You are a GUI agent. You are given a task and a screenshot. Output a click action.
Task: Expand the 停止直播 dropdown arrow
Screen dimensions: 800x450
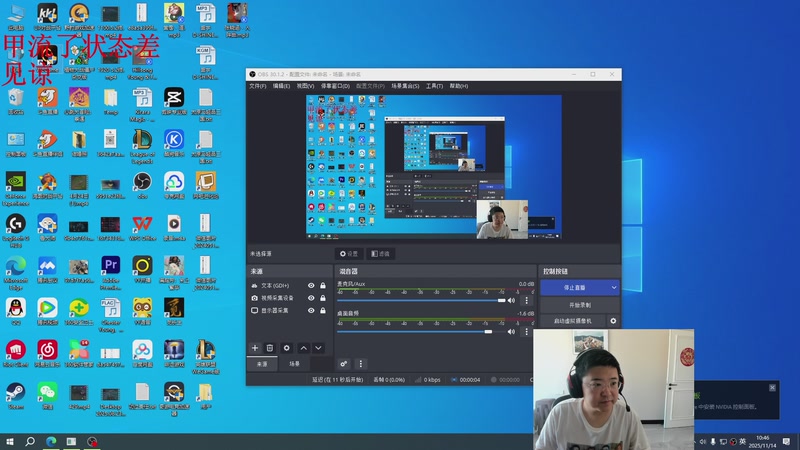click(614, 288)
